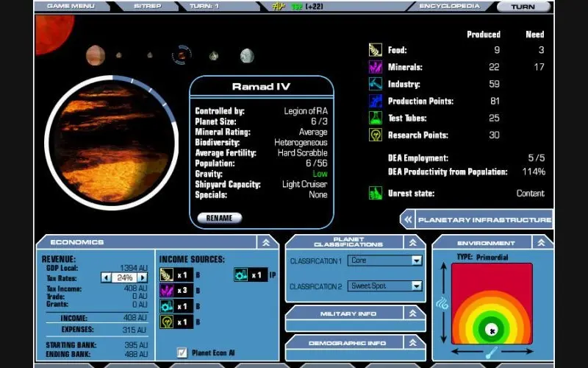The width and height of the screenshot is (588, 368).
Task: Click the purple Minerals crystal icon
Action: (x=375, y=67)
